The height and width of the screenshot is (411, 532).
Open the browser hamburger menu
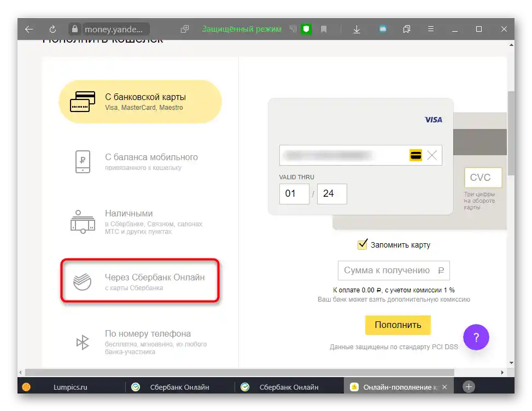tap(431, 29)
